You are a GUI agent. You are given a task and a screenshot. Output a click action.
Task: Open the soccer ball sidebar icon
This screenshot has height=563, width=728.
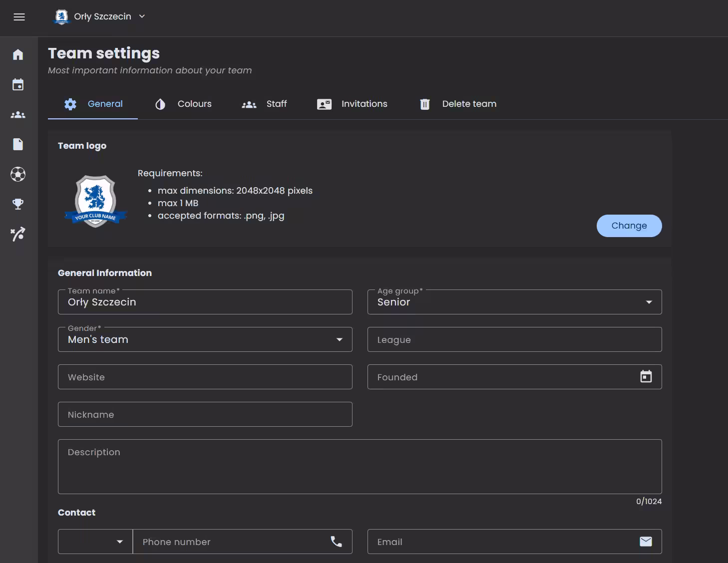(x=18, y=174)
